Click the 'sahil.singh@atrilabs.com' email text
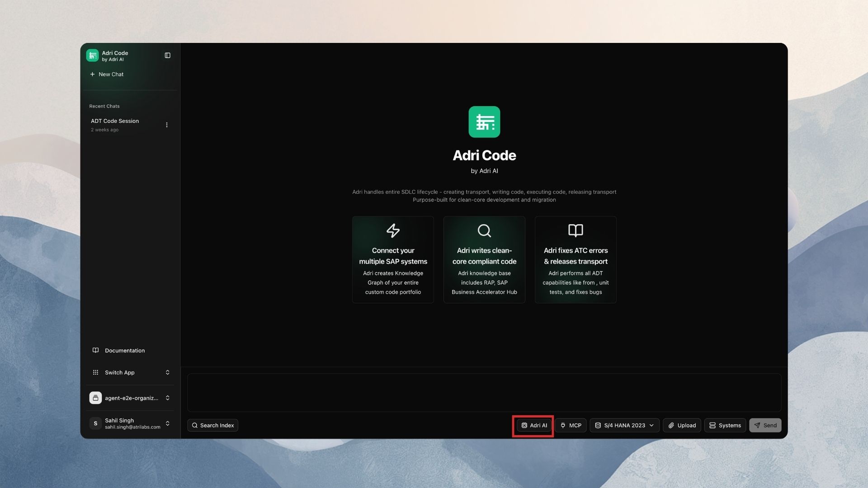Screen dimensions: 868x488 pyautogui.click(x=132, y=427)
